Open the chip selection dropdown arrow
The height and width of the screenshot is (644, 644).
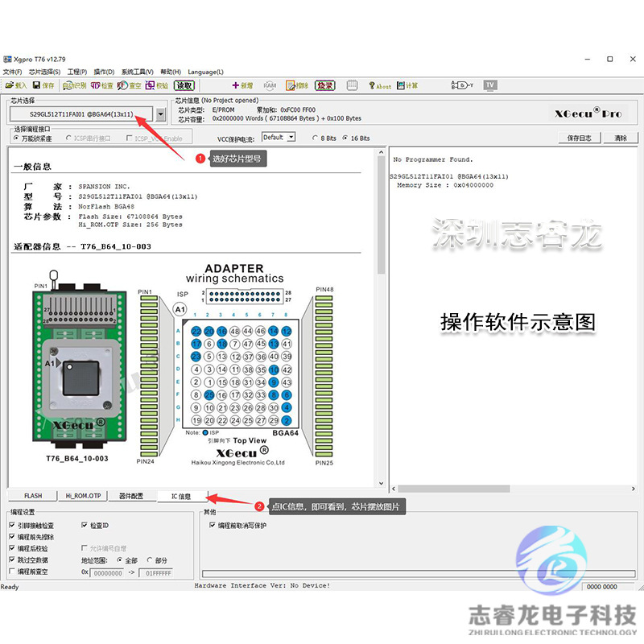[161, 114]
